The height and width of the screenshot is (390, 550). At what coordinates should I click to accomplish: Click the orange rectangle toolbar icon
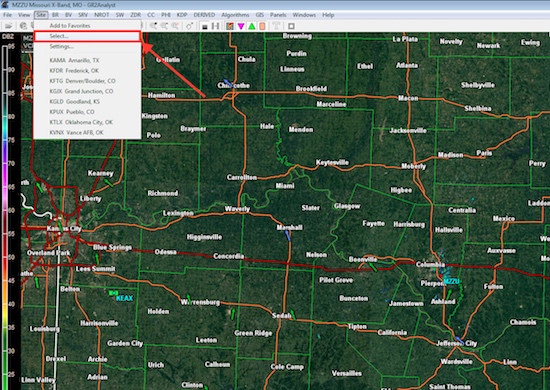point(262,26)
